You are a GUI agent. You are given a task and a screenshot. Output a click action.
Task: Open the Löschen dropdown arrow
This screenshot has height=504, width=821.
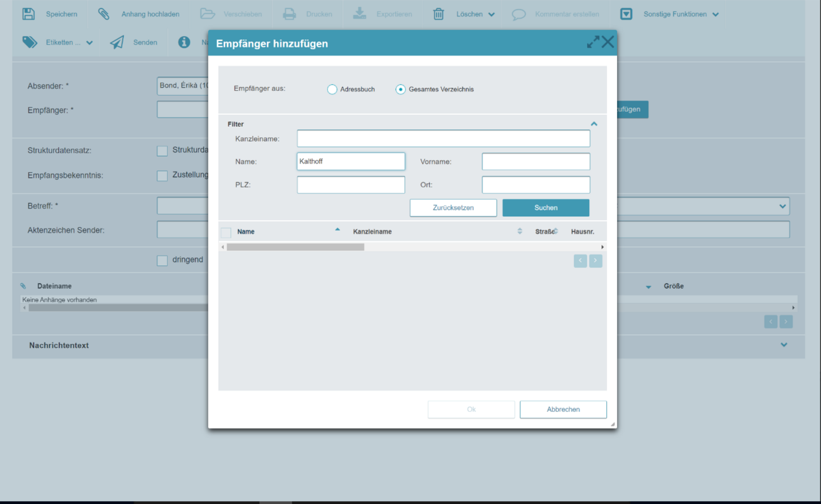point(491,14)
